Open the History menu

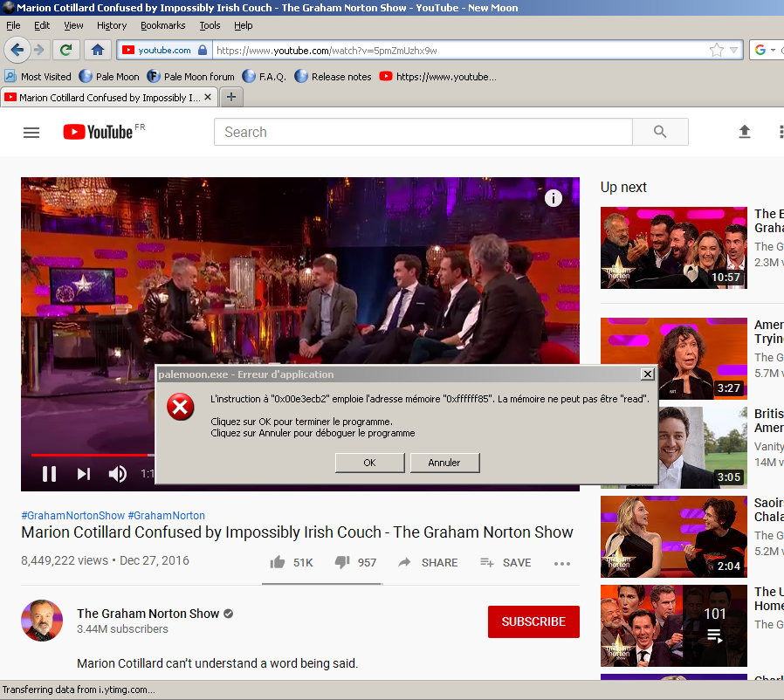pos(112,25)
